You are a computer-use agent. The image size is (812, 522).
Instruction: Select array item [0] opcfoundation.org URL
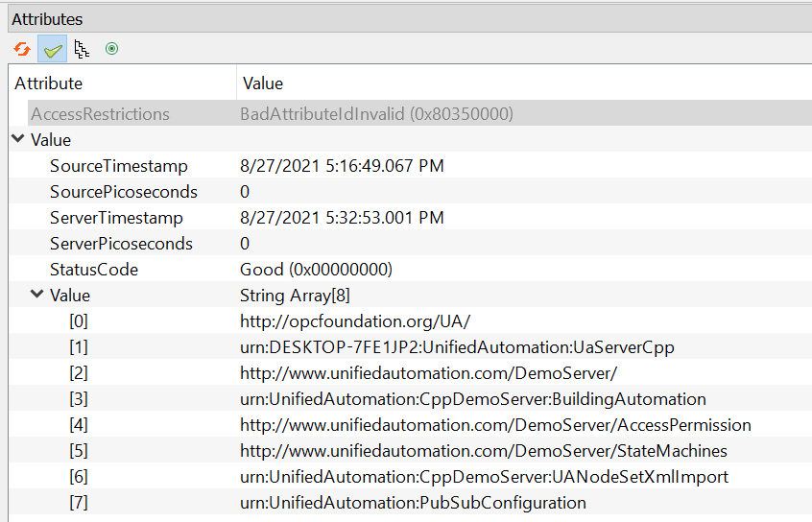point(410,320)
